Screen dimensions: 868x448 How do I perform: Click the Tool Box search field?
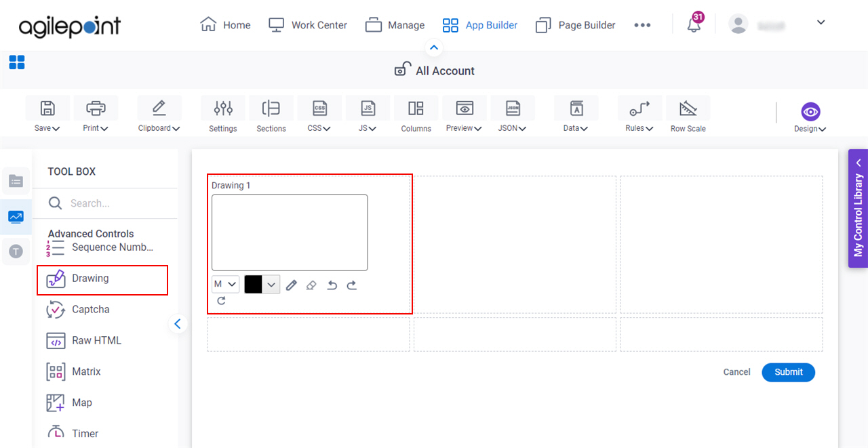105,203
